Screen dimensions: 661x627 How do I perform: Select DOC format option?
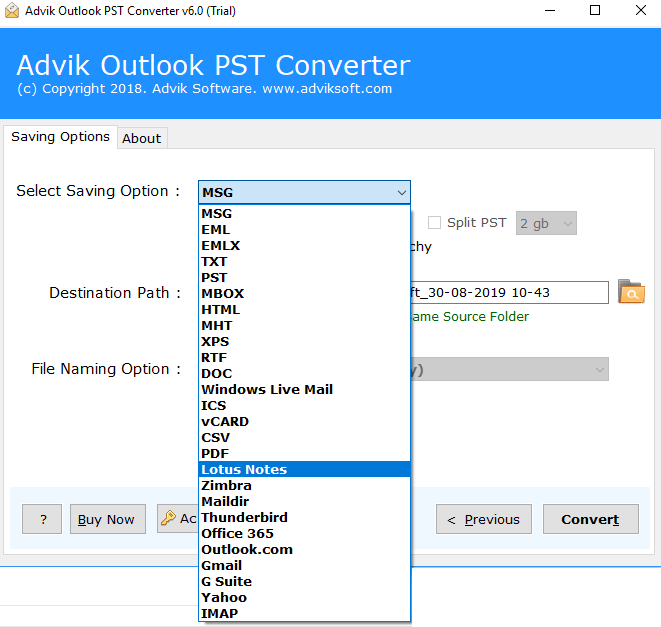click(304, 374)
